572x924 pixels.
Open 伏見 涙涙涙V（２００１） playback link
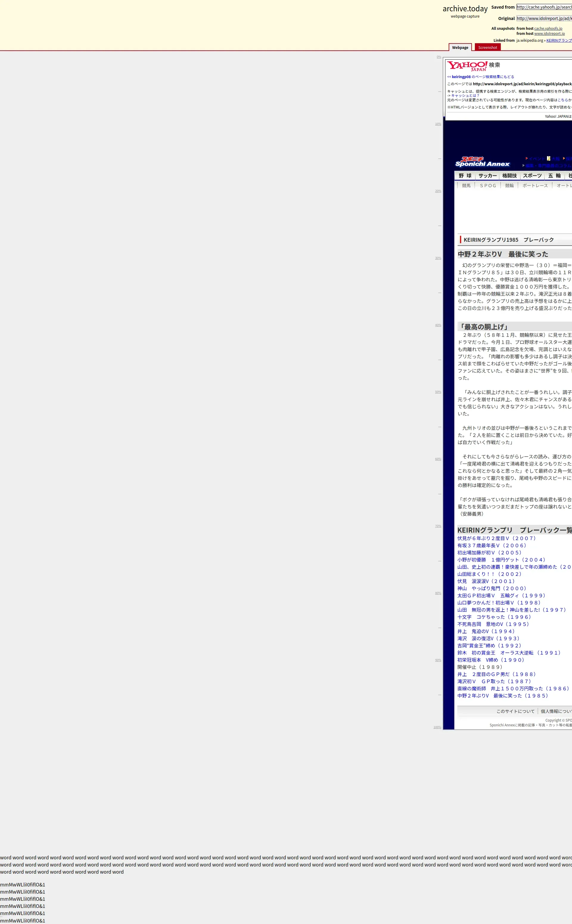[x=487, y=581]
